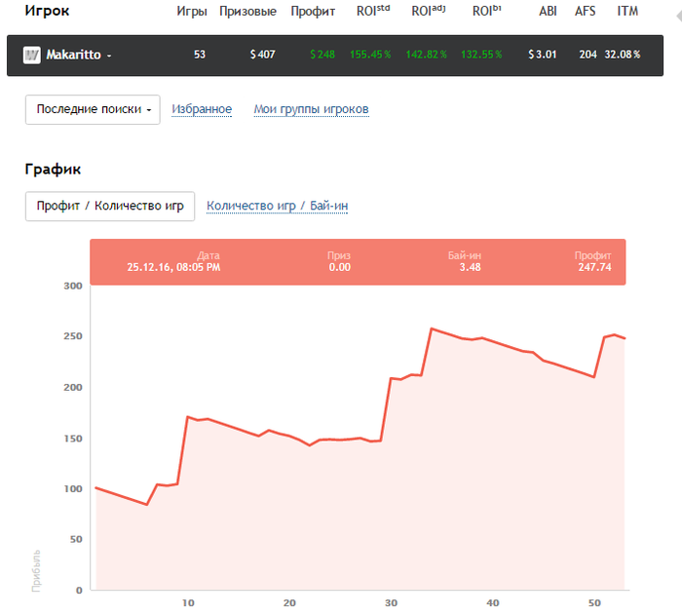Expand the Makaritto player dropdown arrow
The image size is (682, 616).
click(x=109, y=56)
